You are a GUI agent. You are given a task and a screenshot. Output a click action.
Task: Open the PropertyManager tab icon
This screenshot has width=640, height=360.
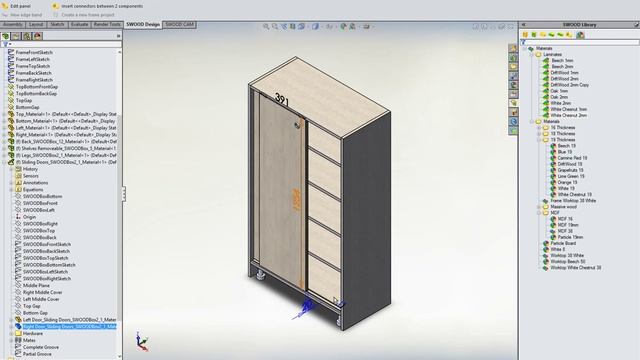click(x=16, y=36)
